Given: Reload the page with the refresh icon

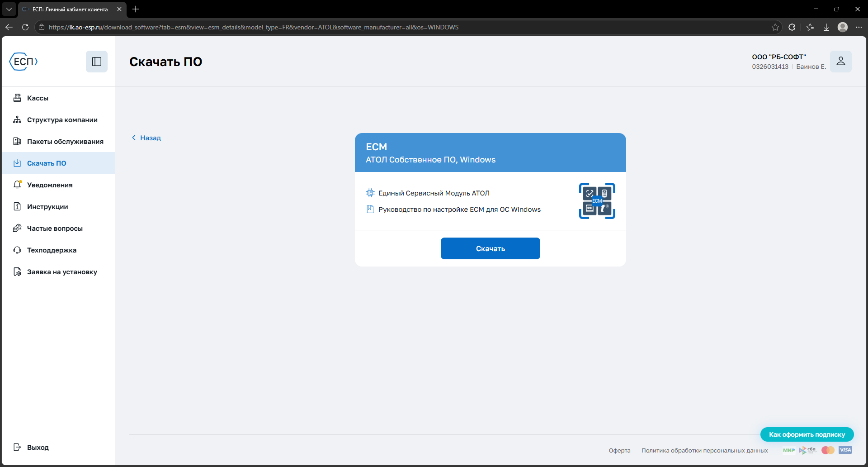Looking at the screenshot, I should coord(25,27).
